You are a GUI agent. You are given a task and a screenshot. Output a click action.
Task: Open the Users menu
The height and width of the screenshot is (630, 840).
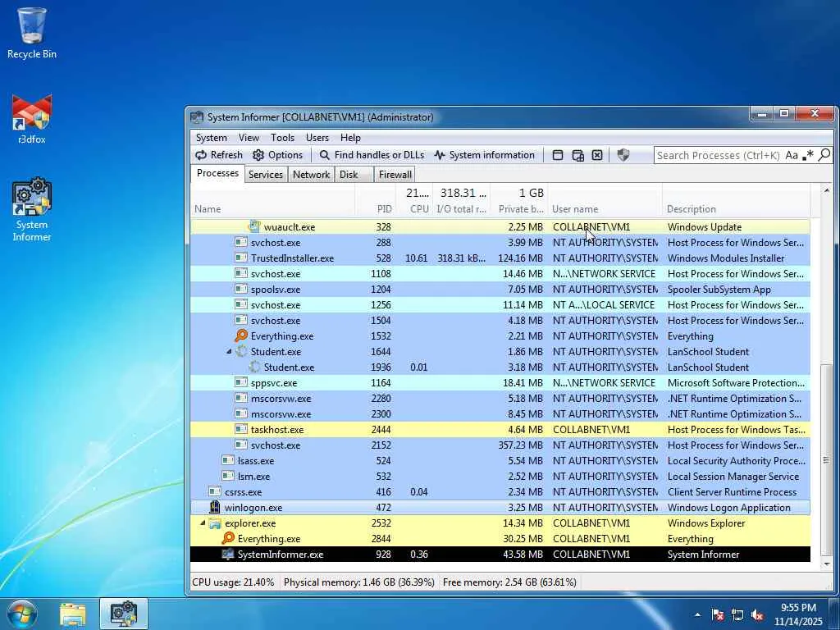(x=317, y=138)
